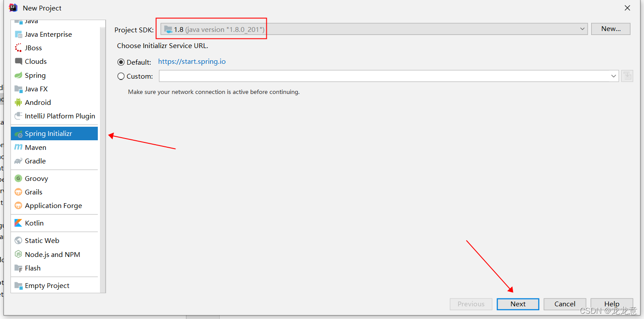The height and width of the screenshot is (319, 644).
Task: Choose Static Web label
Action: coord(42,241)
